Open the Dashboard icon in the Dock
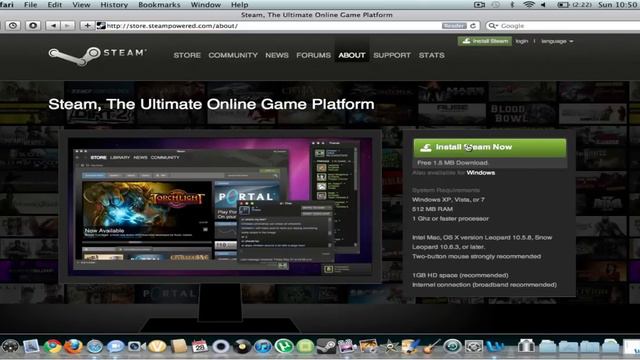This screenshot has width=640, height=360. tap(10, 347)
